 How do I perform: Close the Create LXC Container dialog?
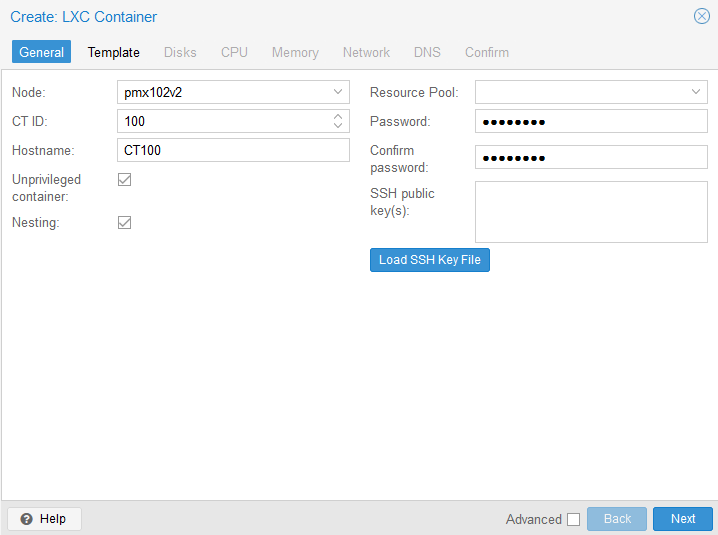(x=702, y=16)
